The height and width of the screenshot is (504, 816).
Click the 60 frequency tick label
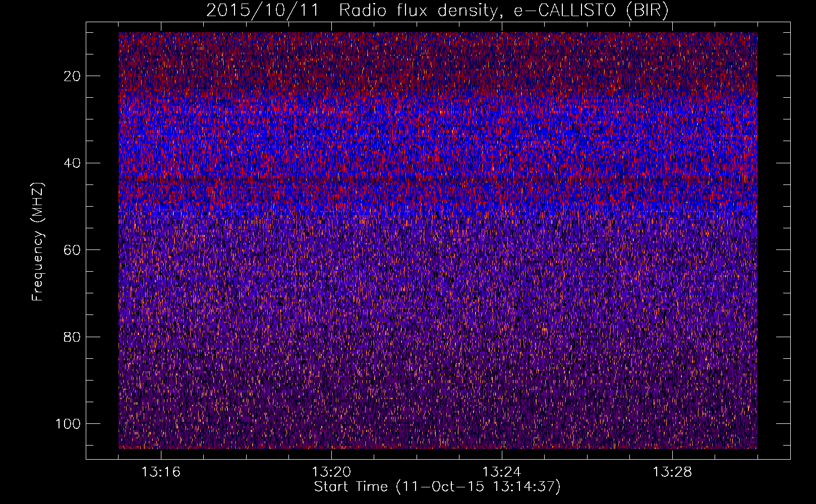(72, 250)
